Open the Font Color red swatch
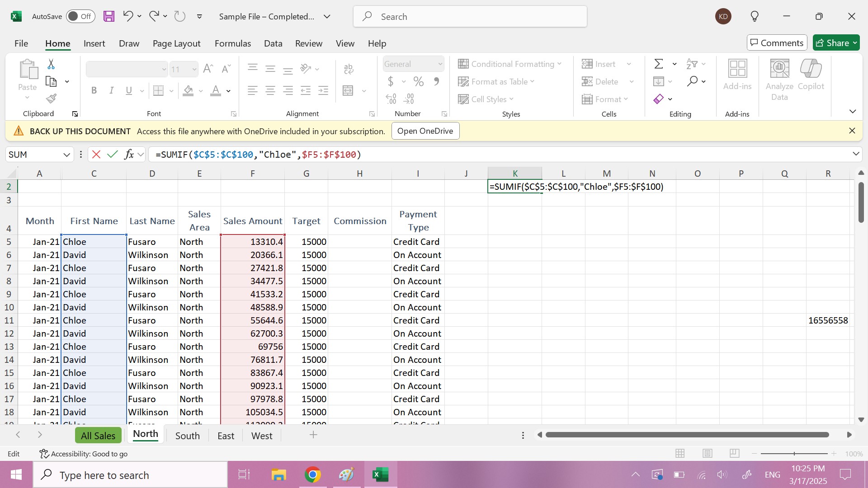 pyautogui.click(x=216, y=91)
